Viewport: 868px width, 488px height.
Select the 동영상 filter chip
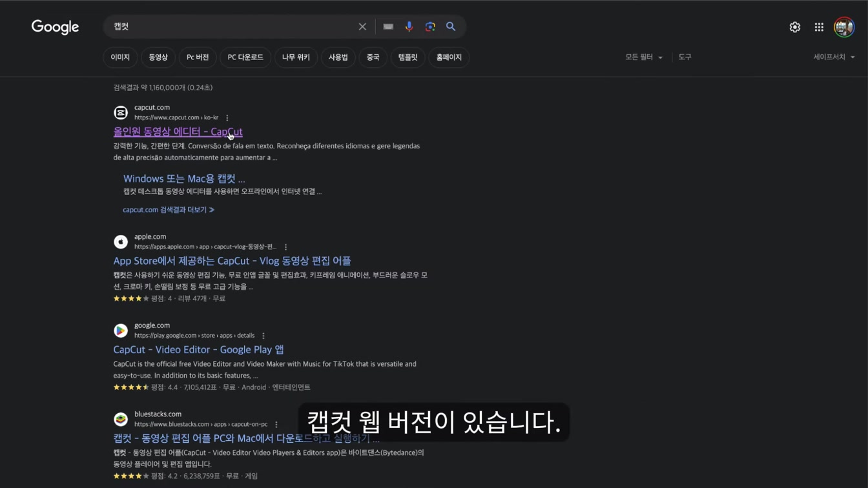coord(158,57)
